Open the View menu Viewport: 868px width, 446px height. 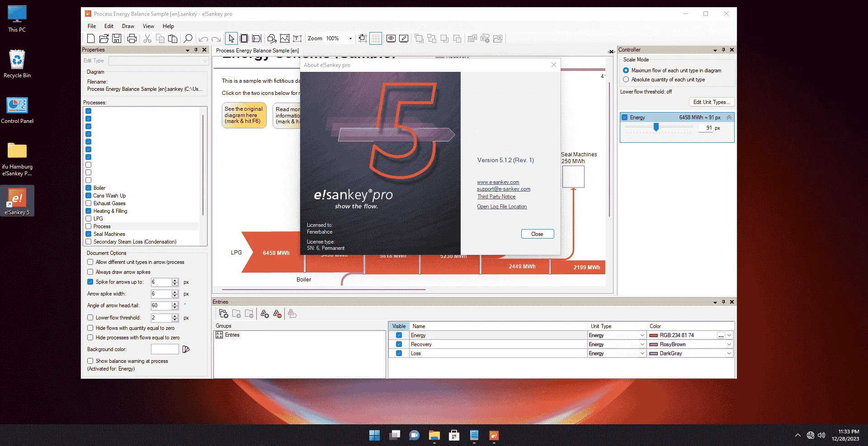(x=148, y=26)
